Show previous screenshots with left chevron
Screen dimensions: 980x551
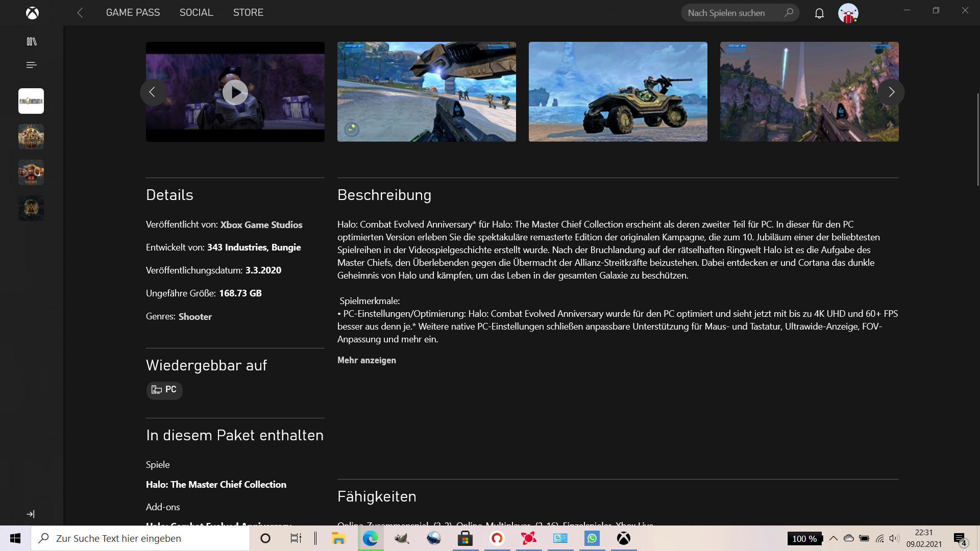click(153, 92)
